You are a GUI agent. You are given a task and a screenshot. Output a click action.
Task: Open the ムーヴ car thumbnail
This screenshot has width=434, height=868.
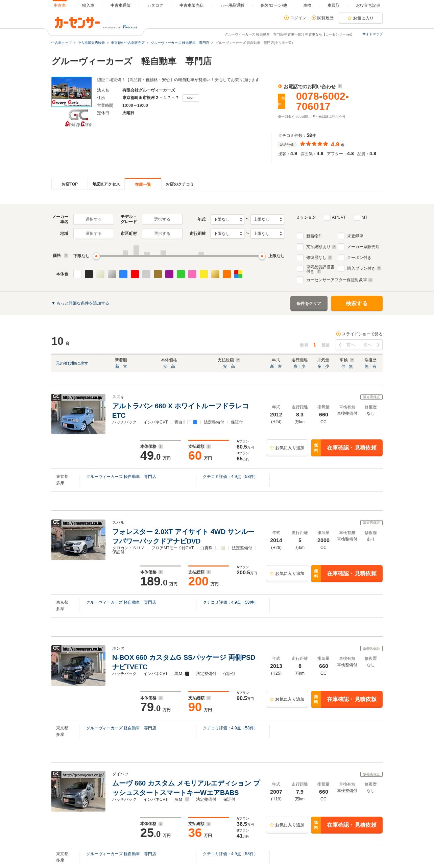78,791
